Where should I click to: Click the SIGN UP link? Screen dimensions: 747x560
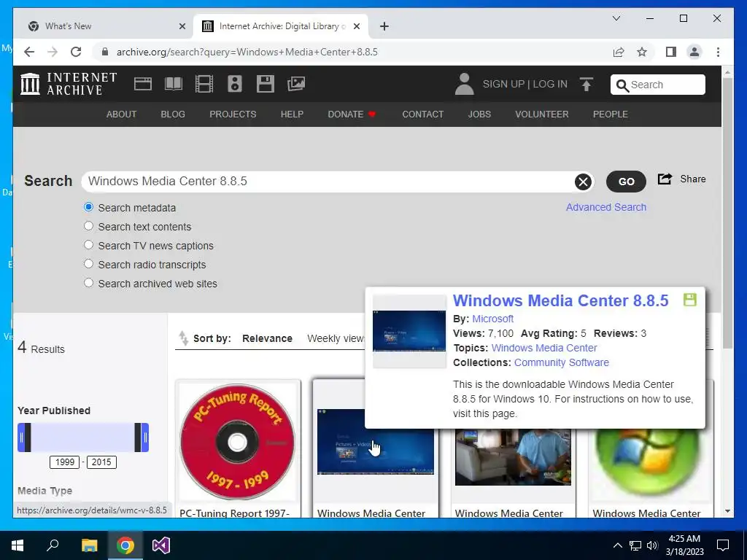click(x=503, y=85)
